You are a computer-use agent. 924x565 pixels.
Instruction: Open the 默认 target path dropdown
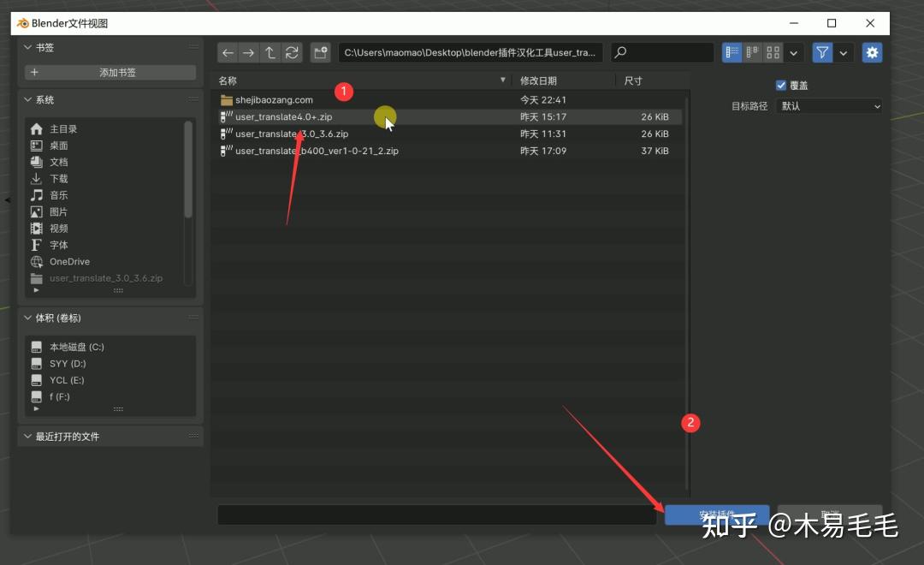click(x=828, y=106)
